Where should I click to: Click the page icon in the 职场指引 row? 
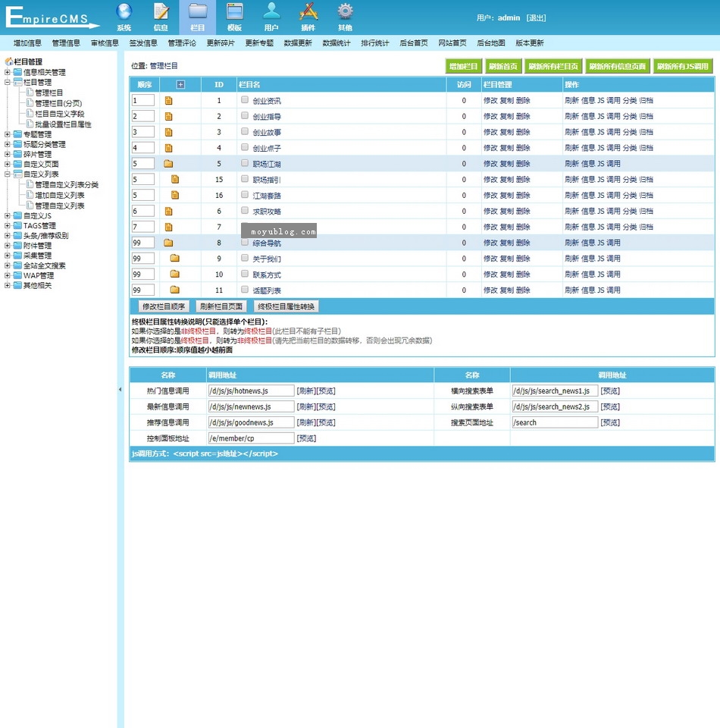[x=175, y=179]
